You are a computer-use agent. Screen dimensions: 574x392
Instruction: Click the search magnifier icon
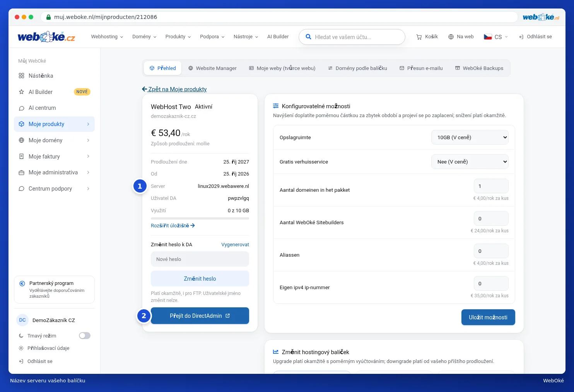(x=308, y=37)
